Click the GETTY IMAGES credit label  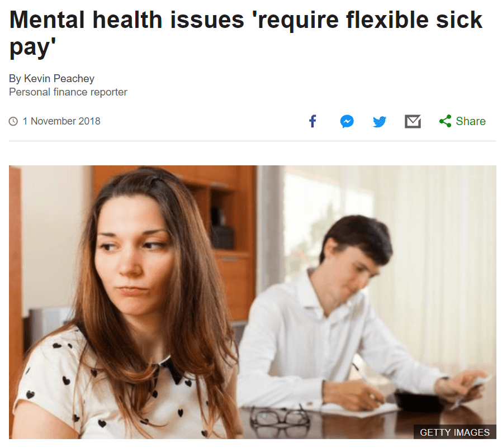coord(454,432)
